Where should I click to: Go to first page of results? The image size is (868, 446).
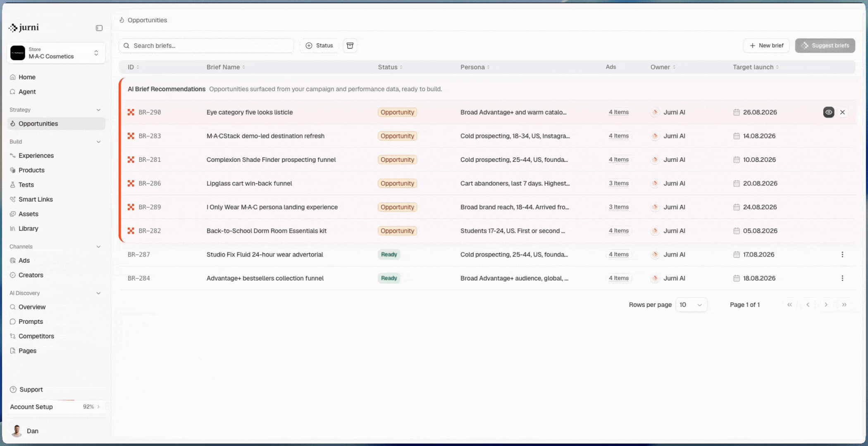pyautogui.click(x=789, y=305)
